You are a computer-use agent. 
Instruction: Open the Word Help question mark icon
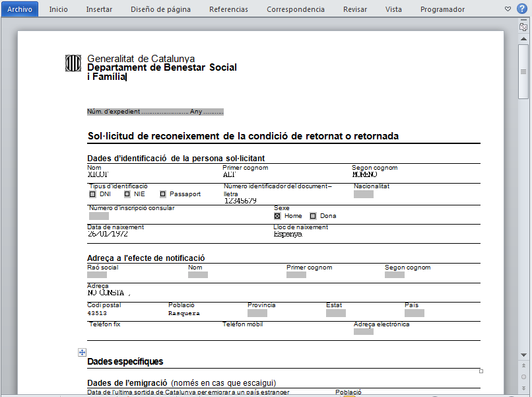point(521,9)
